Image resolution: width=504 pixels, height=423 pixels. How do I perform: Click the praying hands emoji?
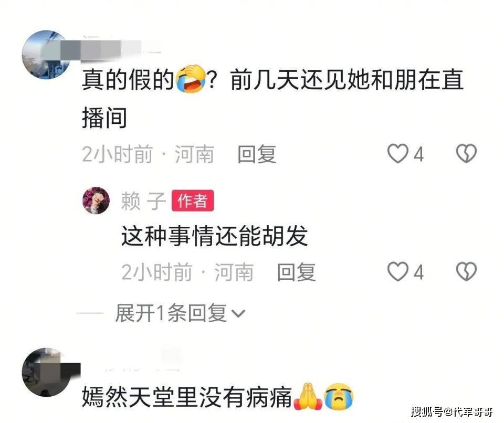coord(308,396)
